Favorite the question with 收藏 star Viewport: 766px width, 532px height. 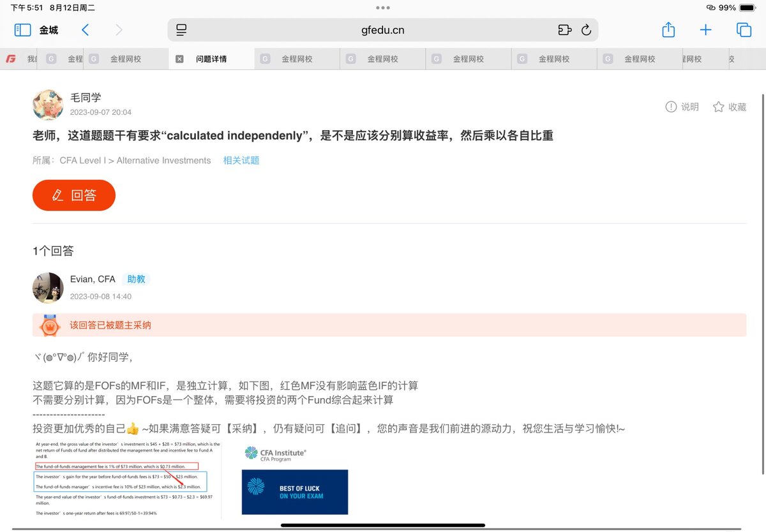(729, 107)
